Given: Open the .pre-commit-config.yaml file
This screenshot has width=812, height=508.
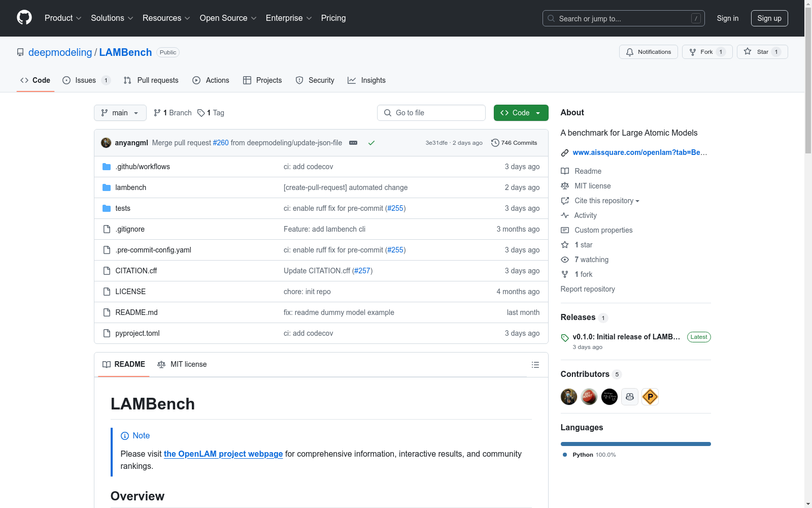Looking at the screenshot, I should (153, 250).
